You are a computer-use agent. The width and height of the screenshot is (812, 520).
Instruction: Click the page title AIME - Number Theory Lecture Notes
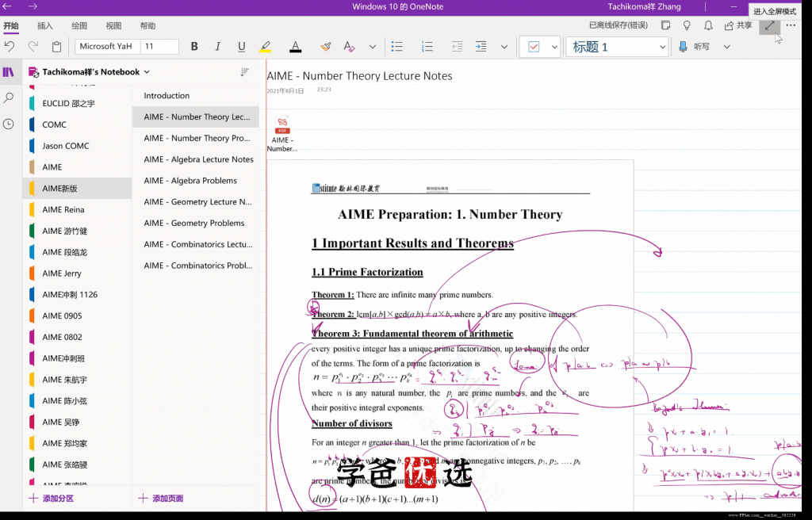coord(359,76)
